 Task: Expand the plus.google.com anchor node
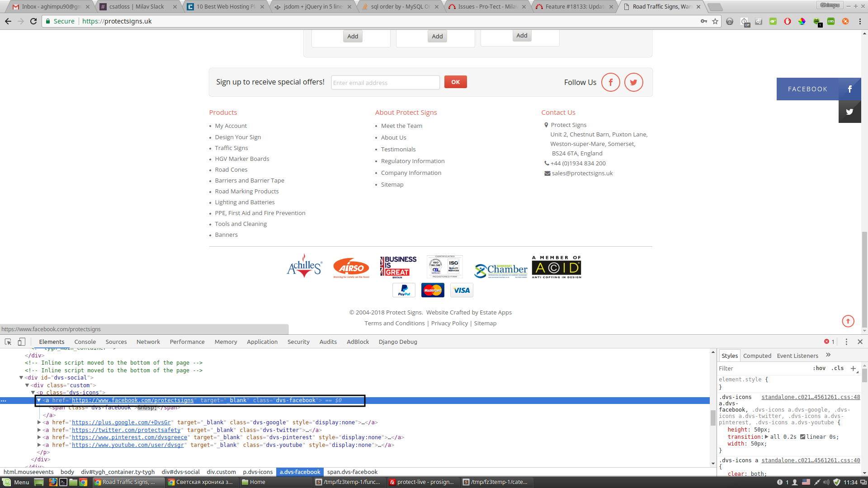click(x=39, y=422)
